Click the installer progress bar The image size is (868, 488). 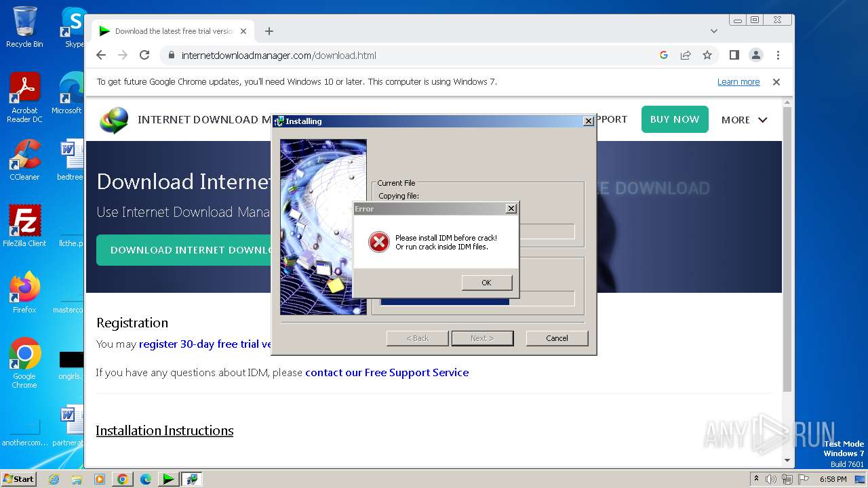pyautogui.click(x=477, y=299)
